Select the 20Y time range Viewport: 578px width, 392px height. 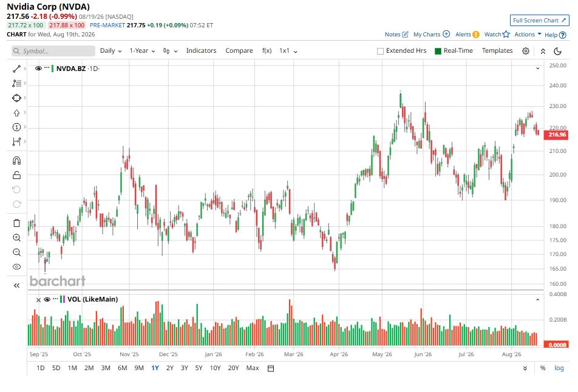tap(233, 368)
